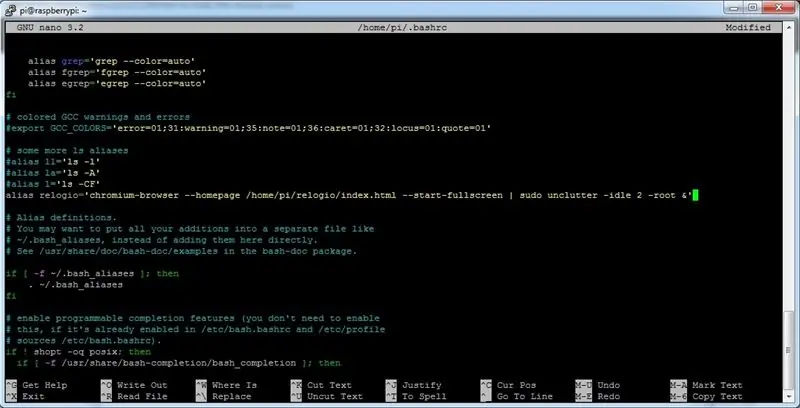
Task: Click the M-E Redo shortcut
Action: (x=597, y=396)
